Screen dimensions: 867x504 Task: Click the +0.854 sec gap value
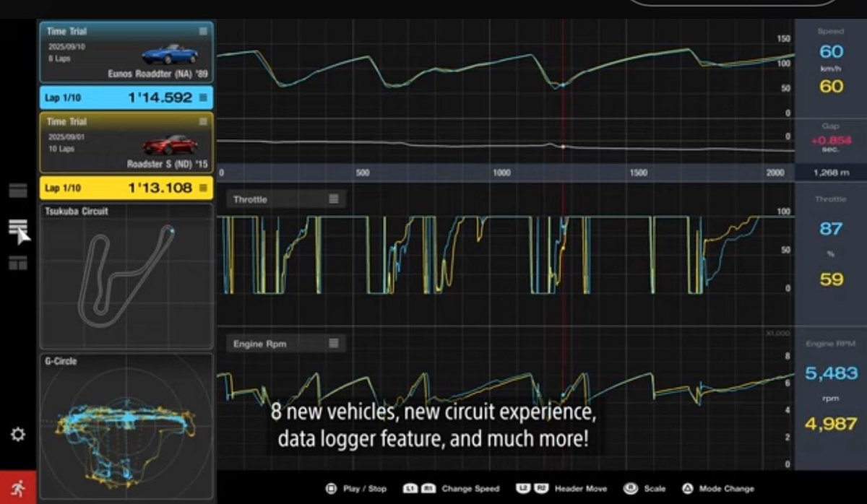click(x=831, y=140)
